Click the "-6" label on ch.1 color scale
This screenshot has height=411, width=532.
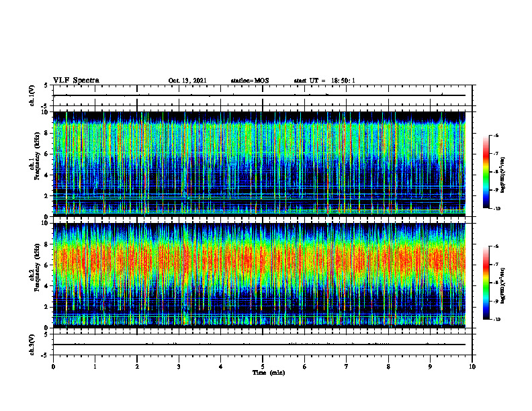click(496, 135)
